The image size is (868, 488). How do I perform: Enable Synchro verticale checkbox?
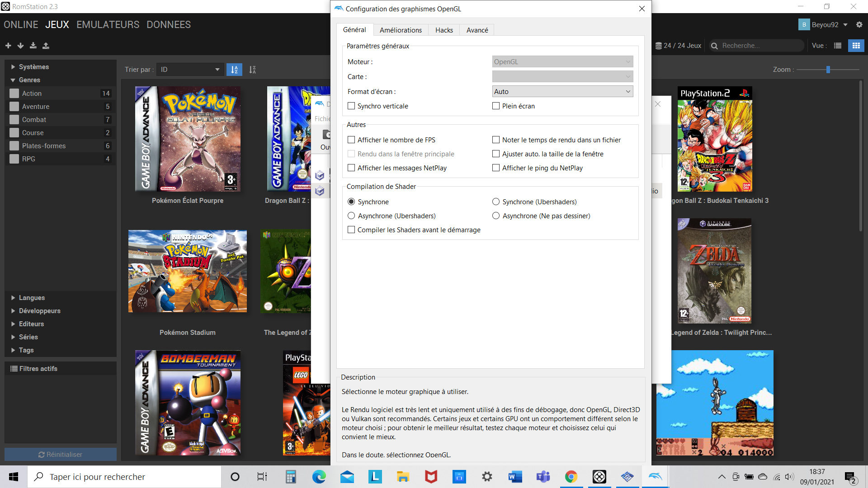tap(351, 106)
